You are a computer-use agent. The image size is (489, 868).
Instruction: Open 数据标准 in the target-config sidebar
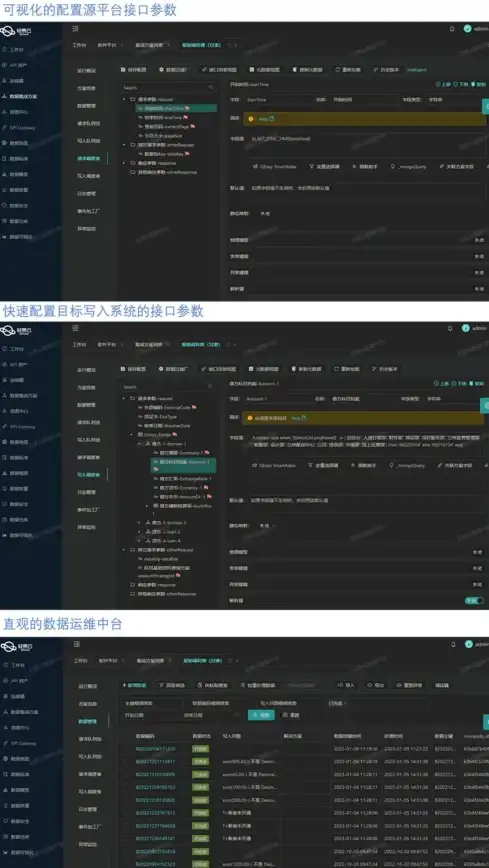(18, 458)
